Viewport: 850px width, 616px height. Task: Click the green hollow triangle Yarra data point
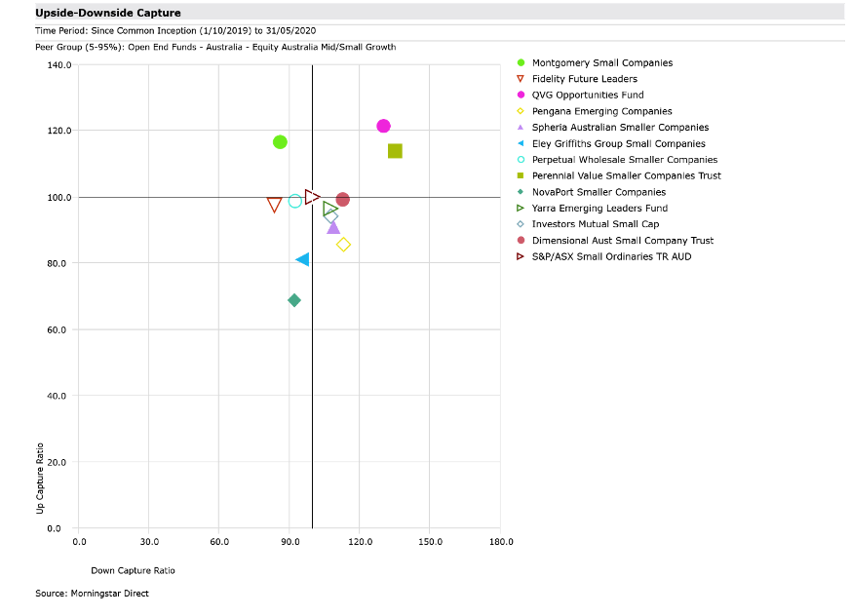(330, 209)
